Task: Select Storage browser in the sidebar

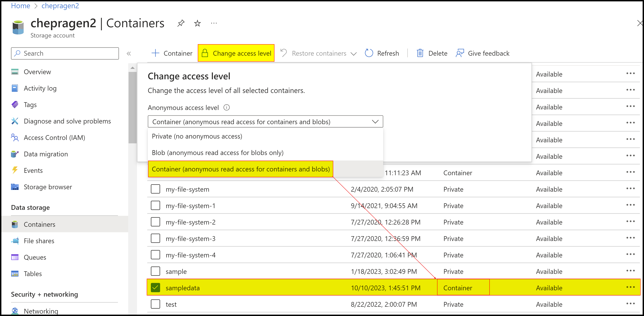Action: (48, 187)
